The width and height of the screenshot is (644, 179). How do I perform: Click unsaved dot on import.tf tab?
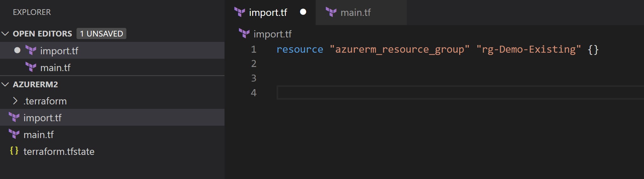[x=303, y=12]
